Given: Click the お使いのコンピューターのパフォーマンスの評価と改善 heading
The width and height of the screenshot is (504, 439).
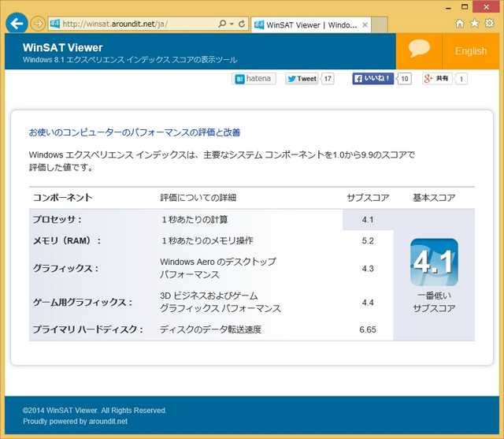Looking at the screenshot, I should pos(135,132).
